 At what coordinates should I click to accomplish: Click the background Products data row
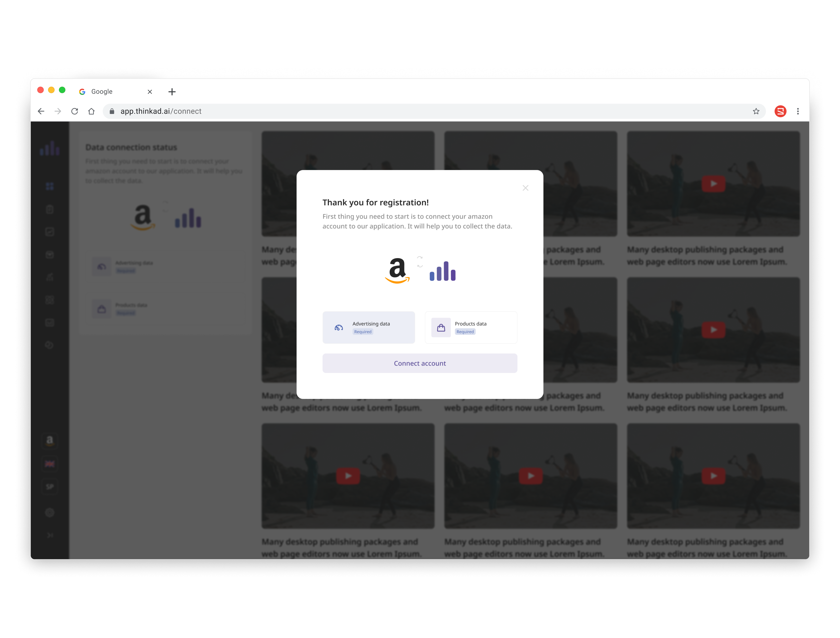[x=165, y=309]
